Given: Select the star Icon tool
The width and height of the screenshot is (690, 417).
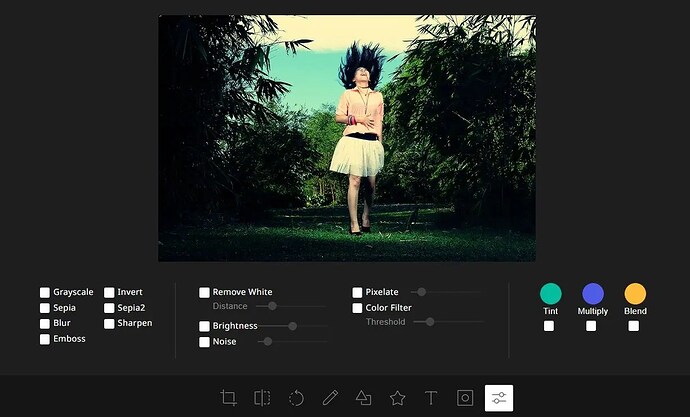Looking at the screenshot, I should point(397,398).
